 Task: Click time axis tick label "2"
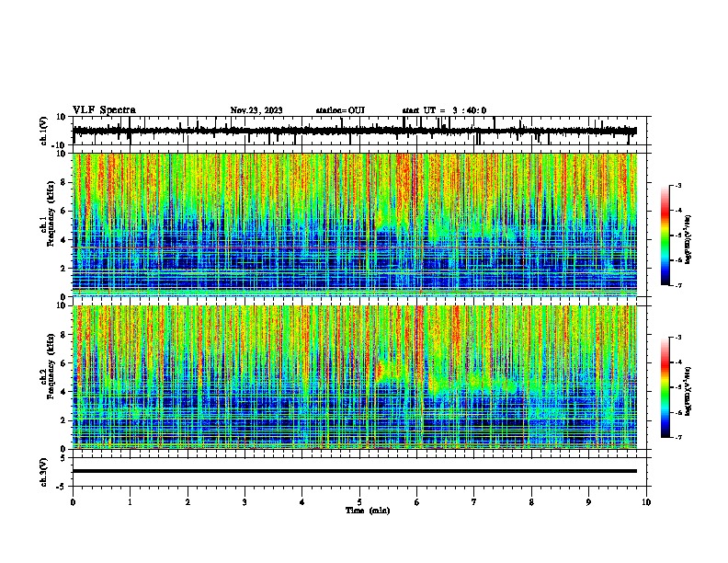tap(188, 502)
